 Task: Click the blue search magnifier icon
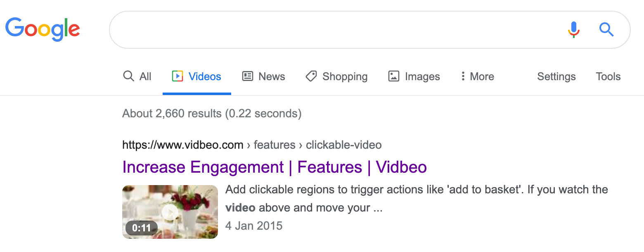coord(606,29)
